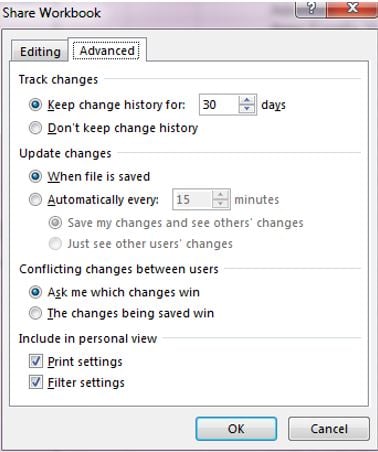Image resolution: width=378 pixels, height=452 pixels.
Task: Increase minutes with the up arrow
Action: pos(220,195)
